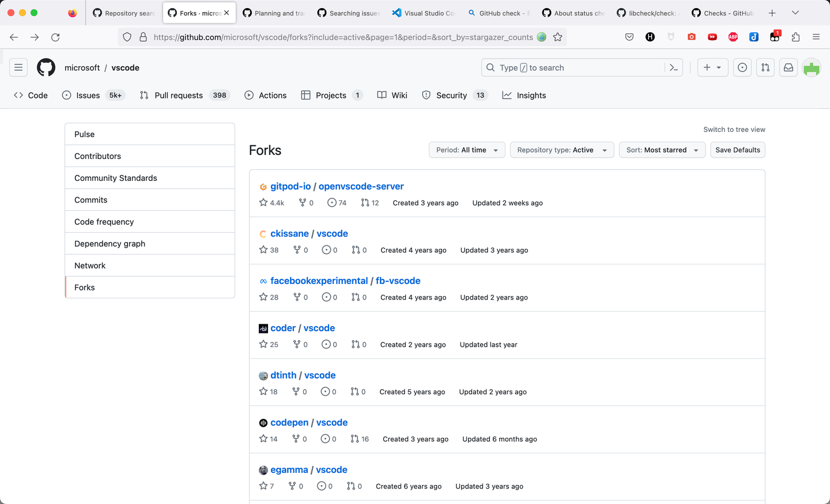Open the Code repository tab
The height and width of the screenshot is (504, 830).
[x=31, y=95]
